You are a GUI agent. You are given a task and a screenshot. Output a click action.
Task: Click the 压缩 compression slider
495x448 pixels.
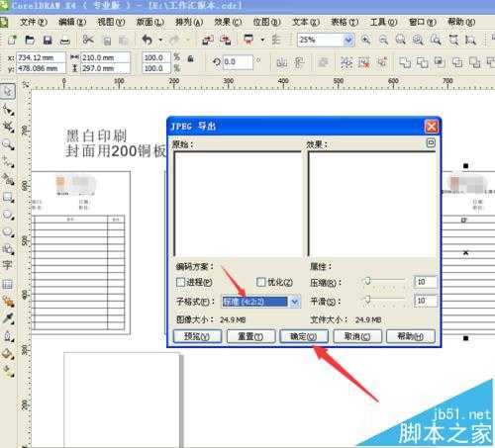click(x=383, y=281)
